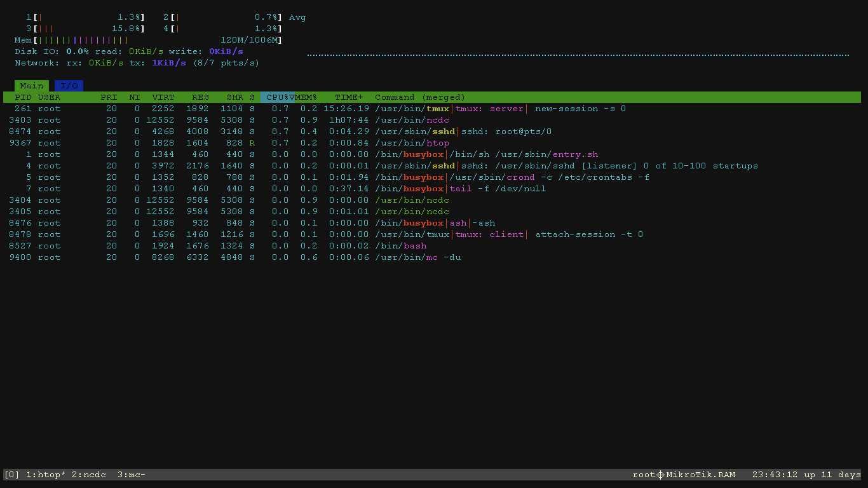Screen dimensions: 868x488
Task: Sort by Command (merged) column header
Action: (x=420, y=97)
